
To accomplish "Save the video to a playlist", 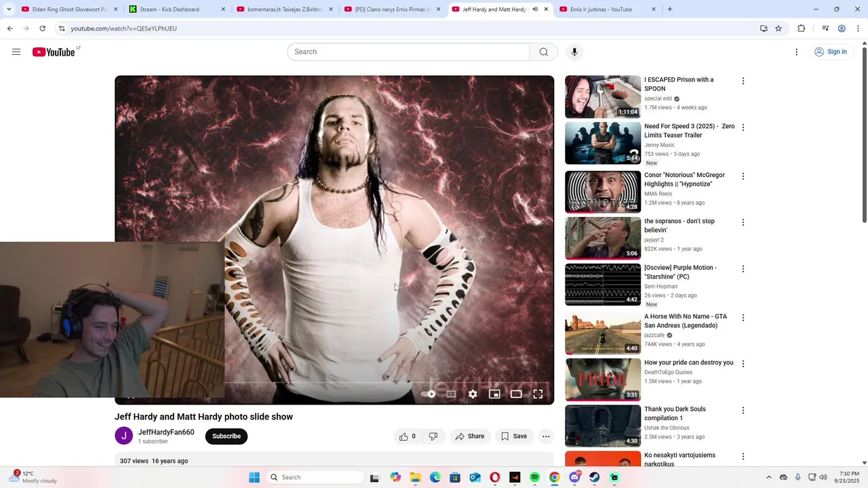I will tap(514, 436).
